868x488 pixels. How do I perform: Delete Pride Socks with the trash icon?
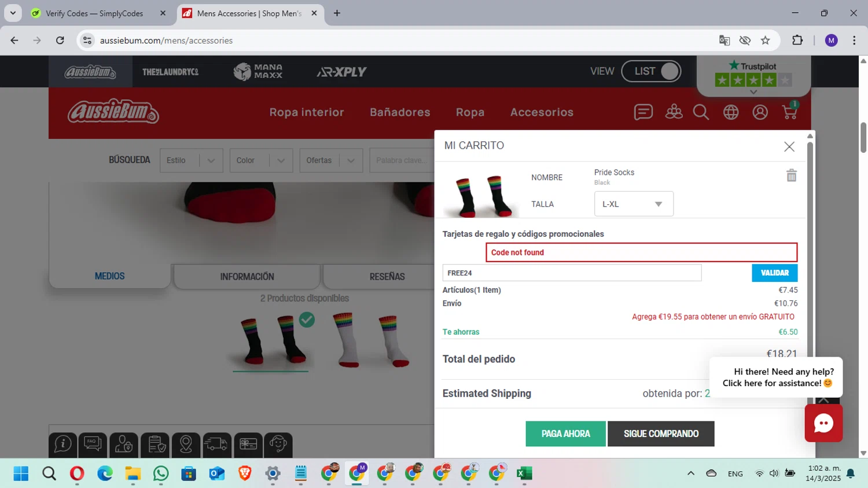(792, 175)
